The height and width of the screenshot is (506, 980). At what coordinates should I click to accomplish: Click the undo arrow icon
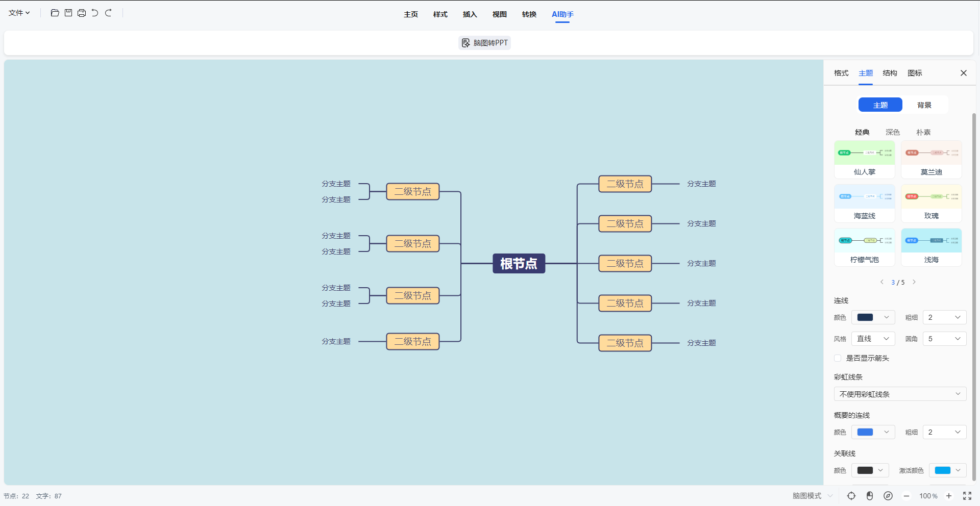[x=95, y=13]
